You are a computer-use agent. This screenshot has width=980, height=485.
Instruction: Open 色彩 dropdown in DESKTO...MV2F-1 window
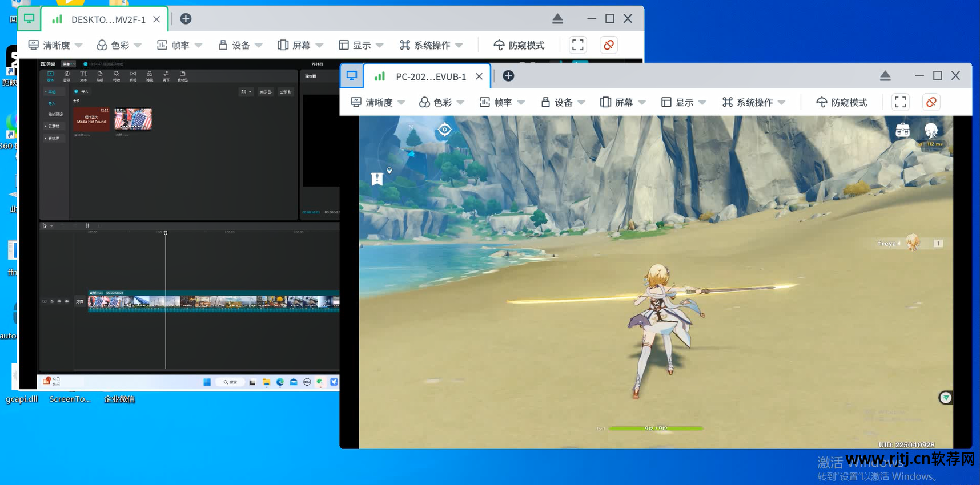(119, 45)
